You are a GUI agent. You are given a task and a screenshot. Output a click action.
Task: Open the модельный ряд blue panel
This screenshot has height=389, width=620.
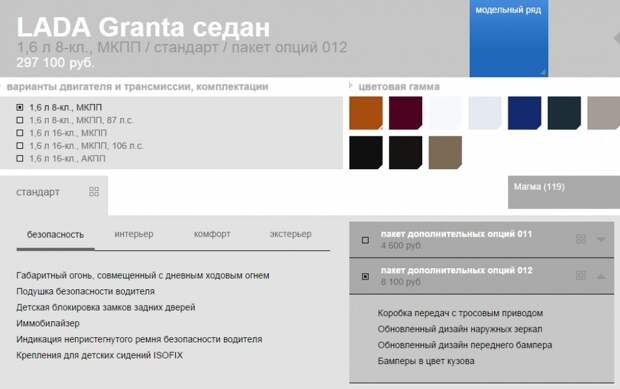[508, 38]
